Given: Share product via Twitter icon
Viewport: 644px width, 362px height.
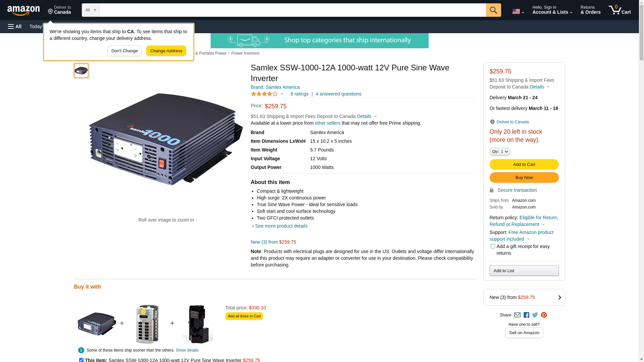Looking at the screenshot, I should tap(535, 315).
